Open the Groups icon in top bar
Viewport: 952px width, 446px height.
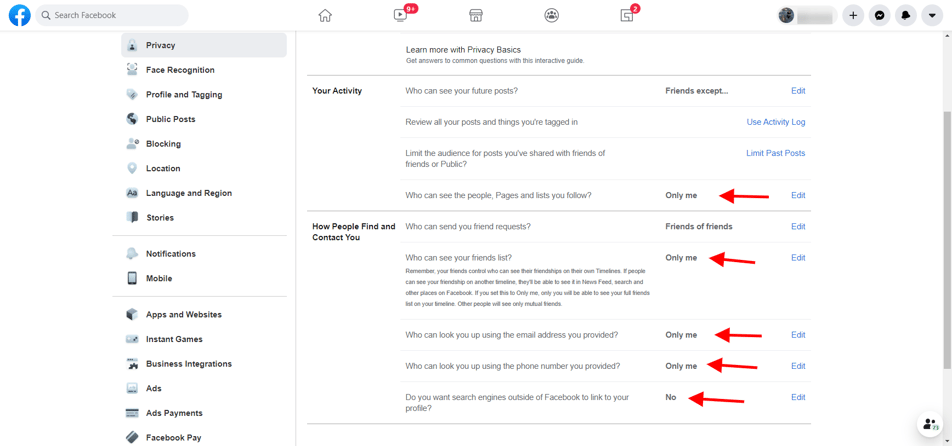(551, 16)
